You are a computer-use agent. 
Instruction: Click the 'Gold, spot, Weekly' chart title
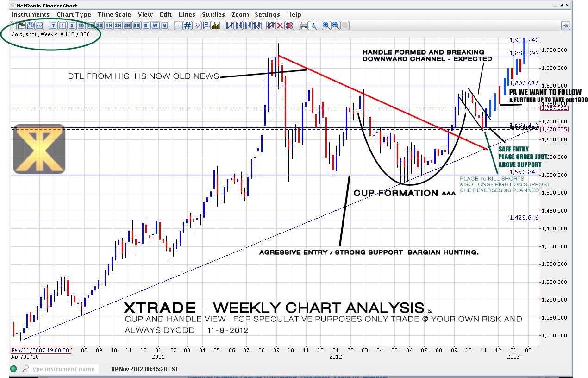(51, 34)
